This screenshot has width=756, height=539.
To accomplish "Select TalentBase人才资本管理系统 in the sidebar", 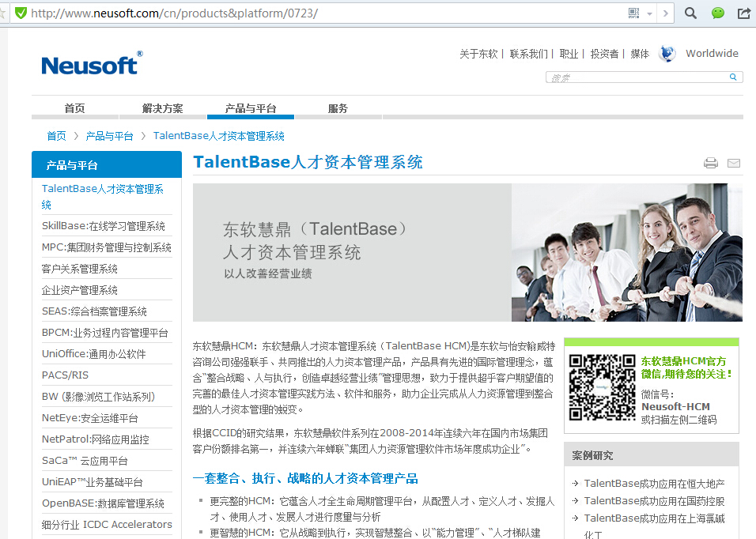I will tap(103, 197).
